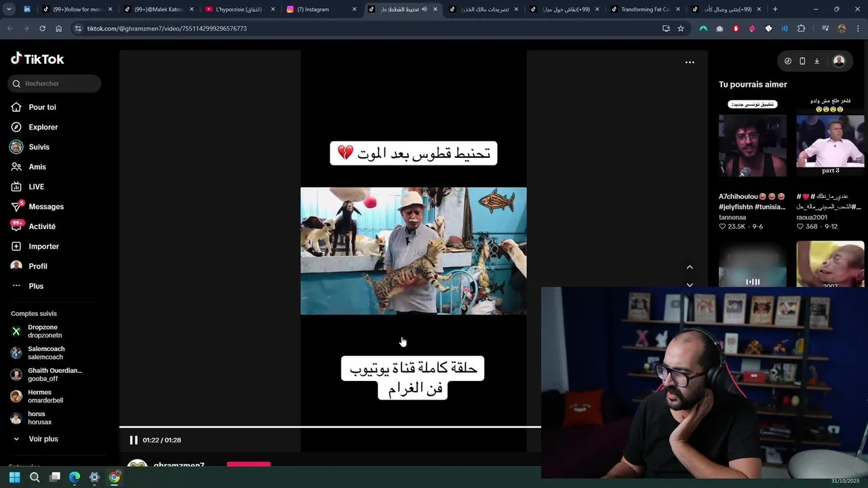
Task: Click the red follow button beside ghramzmen7
Action: (x=248, y=464)
